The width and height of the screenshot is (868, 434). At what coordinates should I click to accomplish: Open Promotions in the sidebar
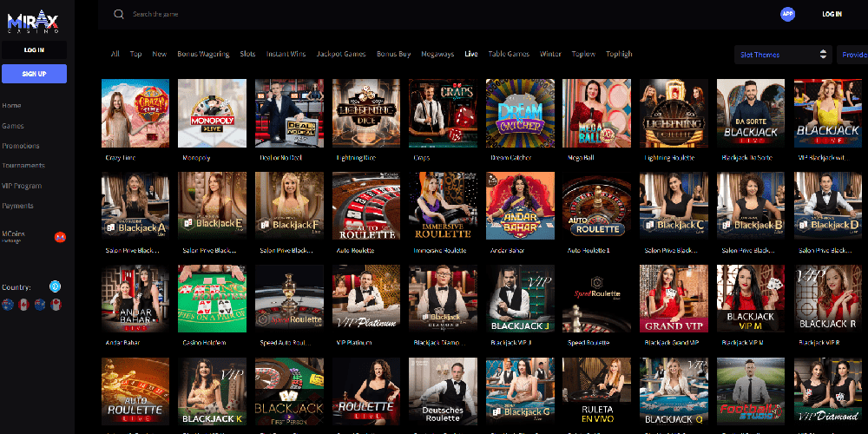[x=21, y=146]
